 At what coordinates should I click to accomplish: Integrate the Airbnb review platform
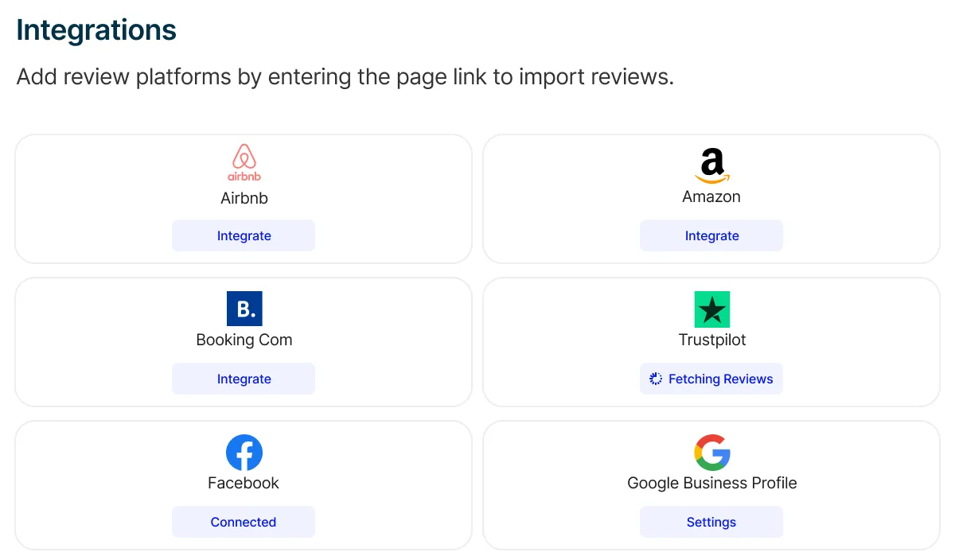click(244, 235)
